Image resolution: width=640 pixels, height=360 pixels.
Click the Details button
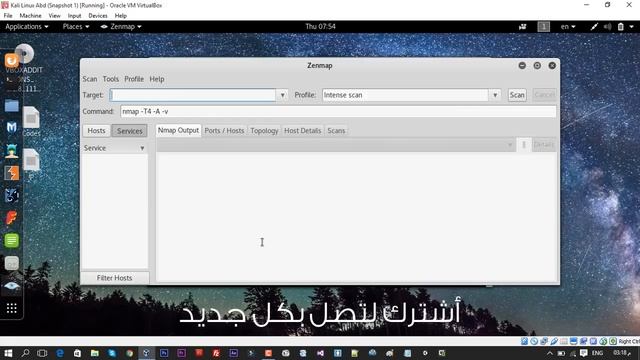pyautogui.click(x=544, y=145)
